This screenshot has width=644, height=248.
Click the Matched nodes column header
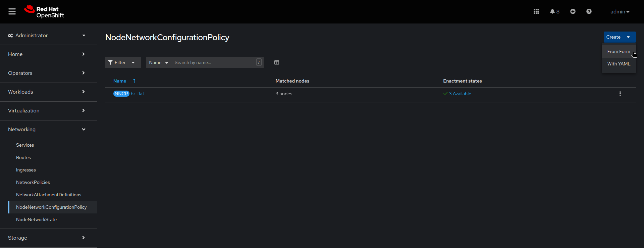292,81
